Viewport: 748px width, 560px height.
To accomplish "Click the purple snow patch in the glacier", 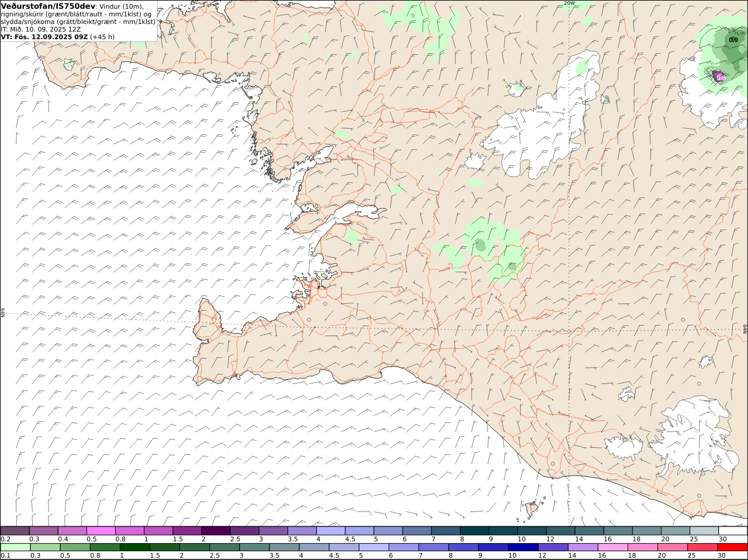I will [718, 75].
